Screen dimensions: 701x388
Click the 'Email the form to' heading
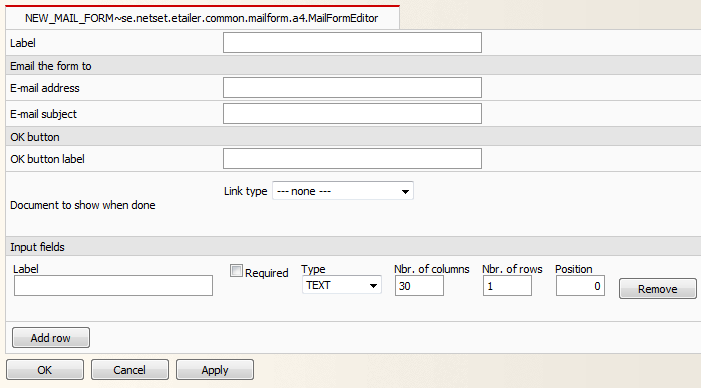click(51, 66)
